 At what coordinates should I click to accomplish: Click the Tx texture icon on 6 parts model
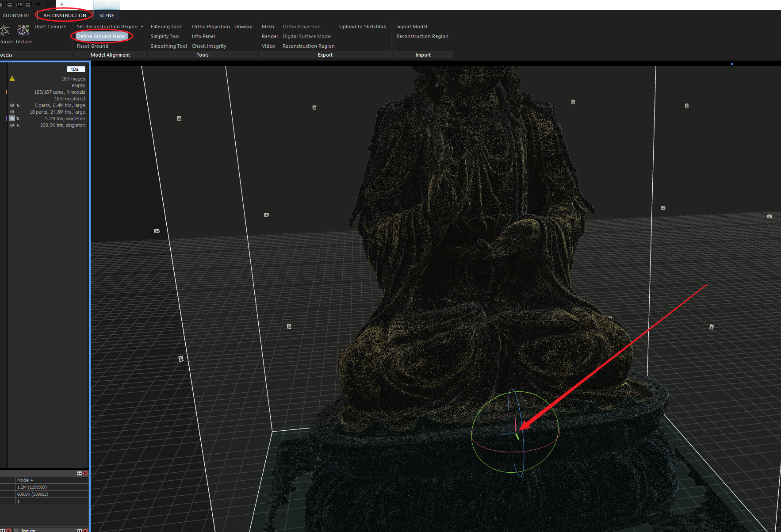(18, 106)
